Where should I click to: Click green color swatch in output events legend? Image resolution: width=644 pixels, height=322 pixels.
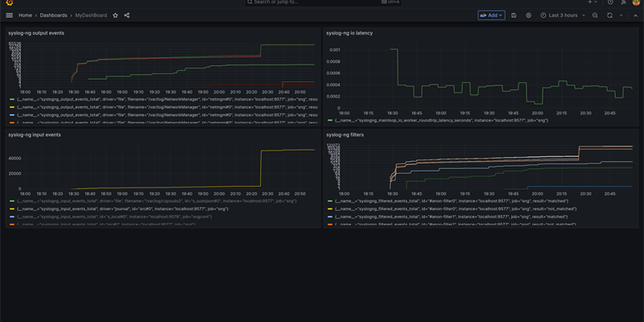click(x=12, y=99)
